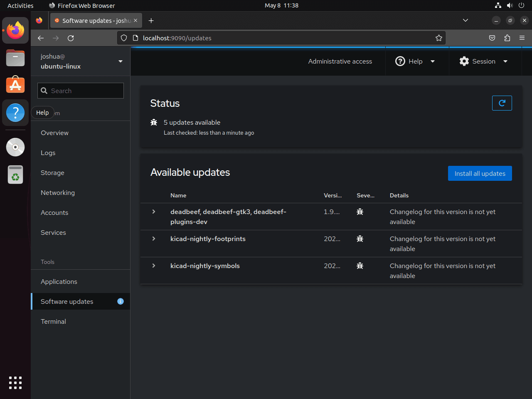Viewport: 532px width, 399px height.
Task: Click inside the sidebar Search field
Action: (80, 91)
